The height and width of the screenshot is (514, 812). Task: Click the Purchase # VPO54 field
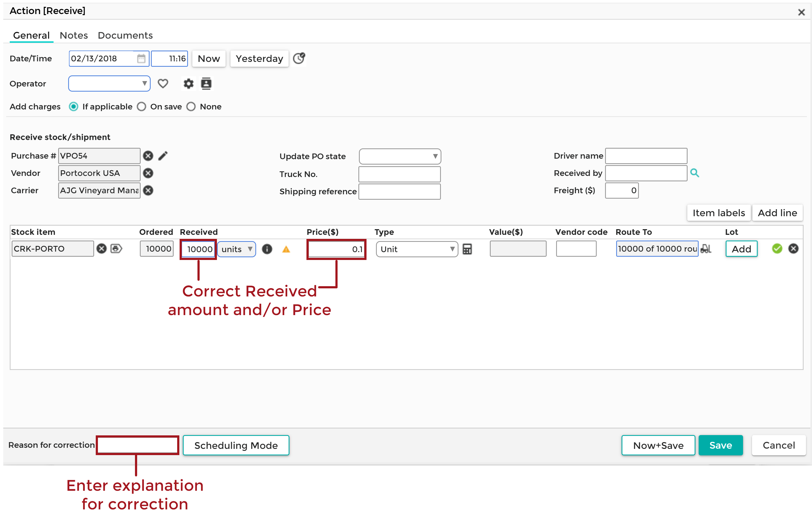point(99,156)
